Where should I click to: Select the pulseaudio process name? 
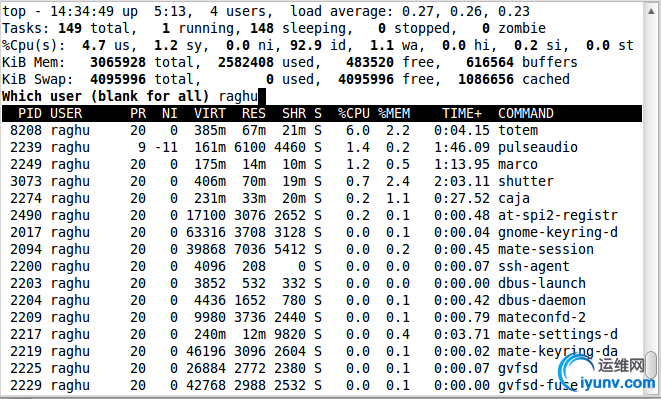tap(538, 147)
